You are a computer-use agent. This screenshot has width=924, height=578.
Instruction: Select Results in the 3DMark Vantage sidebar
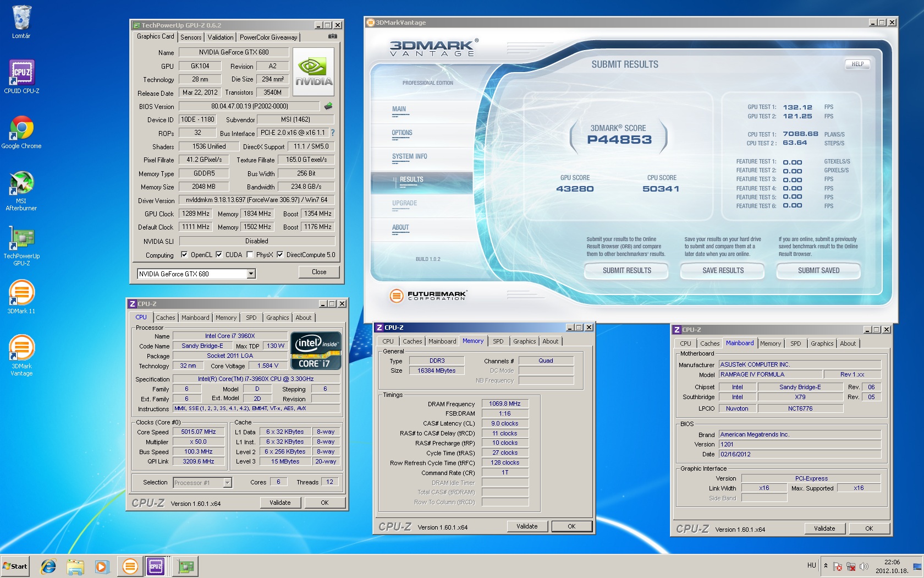411,179
